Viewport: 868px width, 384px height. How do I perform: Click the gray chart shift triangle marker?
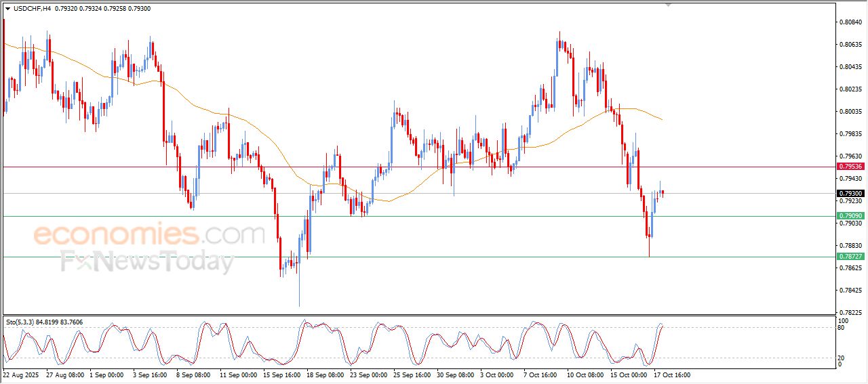click(x=668, y=5)
